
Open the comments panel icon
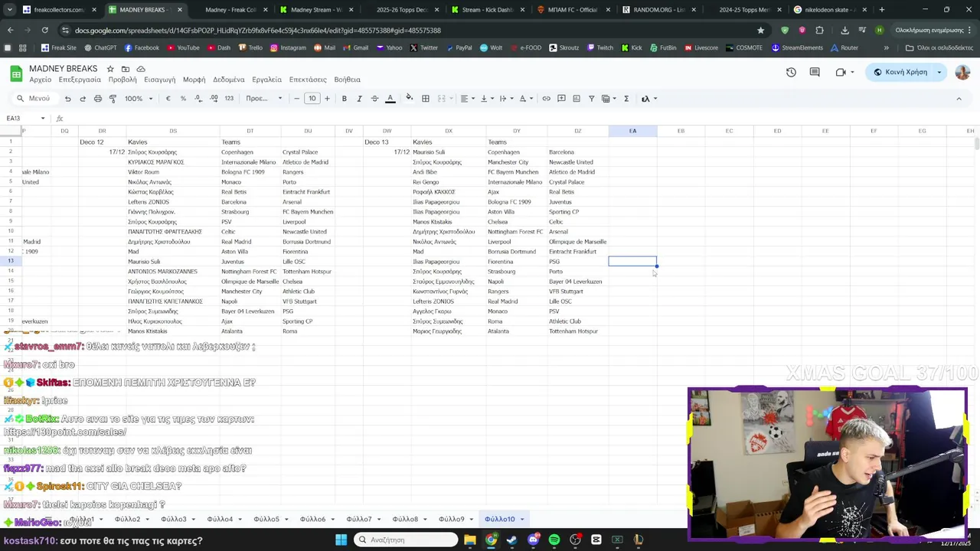coord(815,72)
